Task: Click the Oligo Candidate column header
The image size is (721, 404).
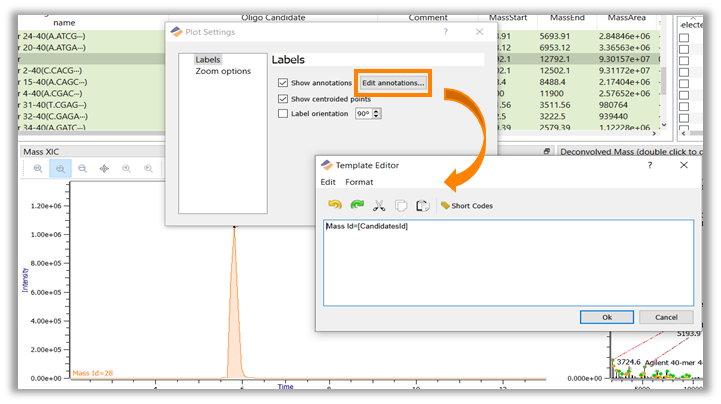Action: (273, 17)
